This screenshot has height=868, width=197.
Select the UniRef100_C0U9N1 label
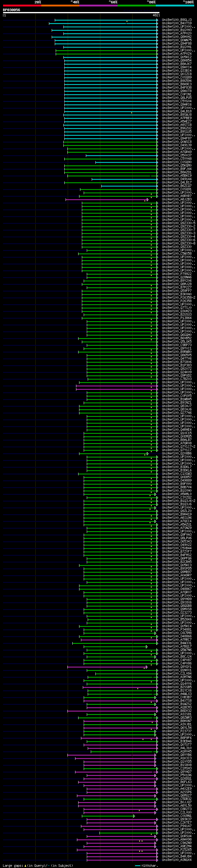176,816
